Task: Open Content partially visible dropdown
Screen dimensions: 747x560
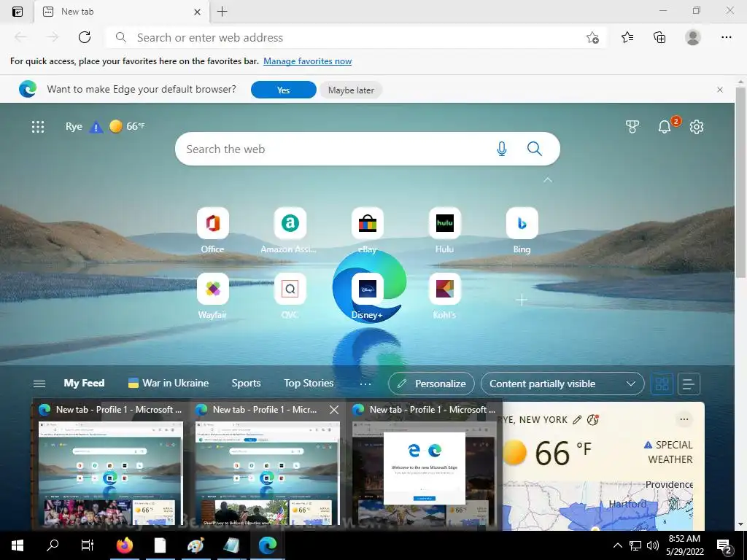Action: 562,384
